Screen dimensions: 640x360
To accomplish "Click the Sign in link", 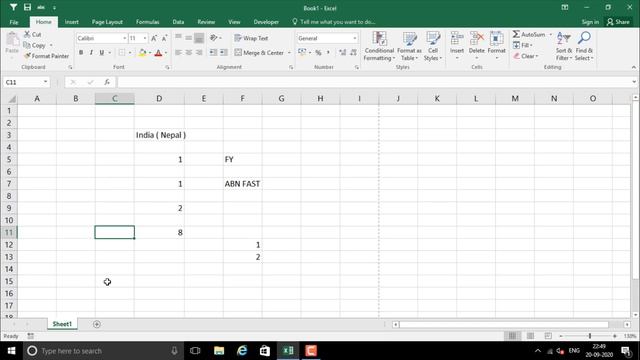I will [590, 22].
